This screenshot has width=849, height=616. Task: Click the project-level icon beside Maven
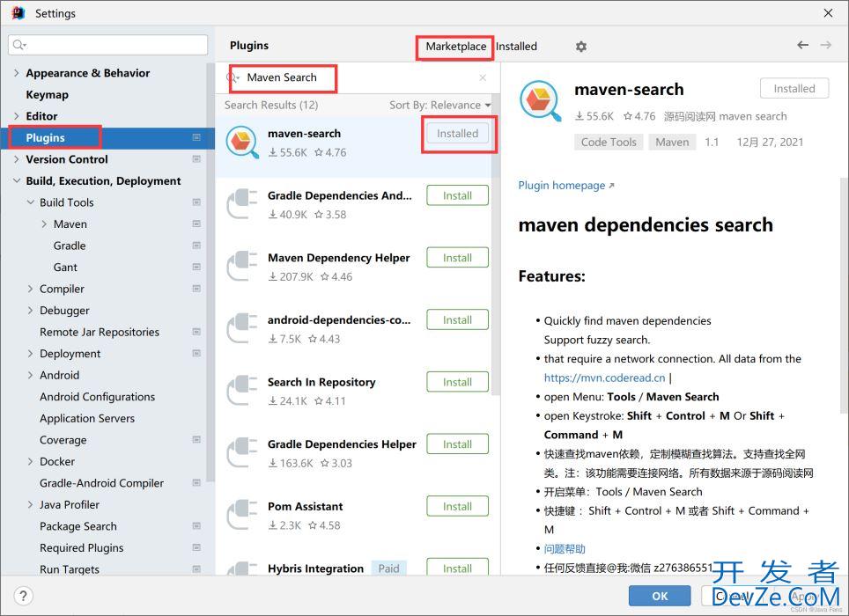pos(196,224)
